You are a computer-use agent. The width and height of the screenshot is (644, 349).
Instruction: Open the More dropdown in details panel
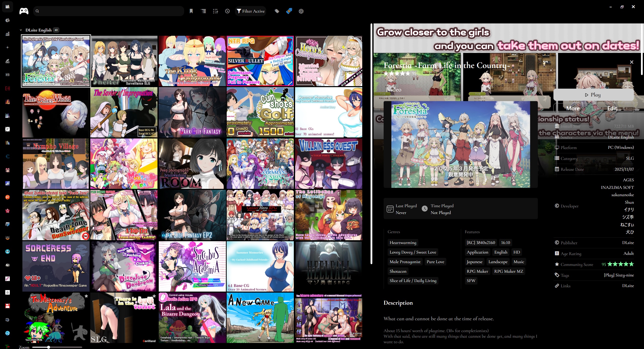573,108
